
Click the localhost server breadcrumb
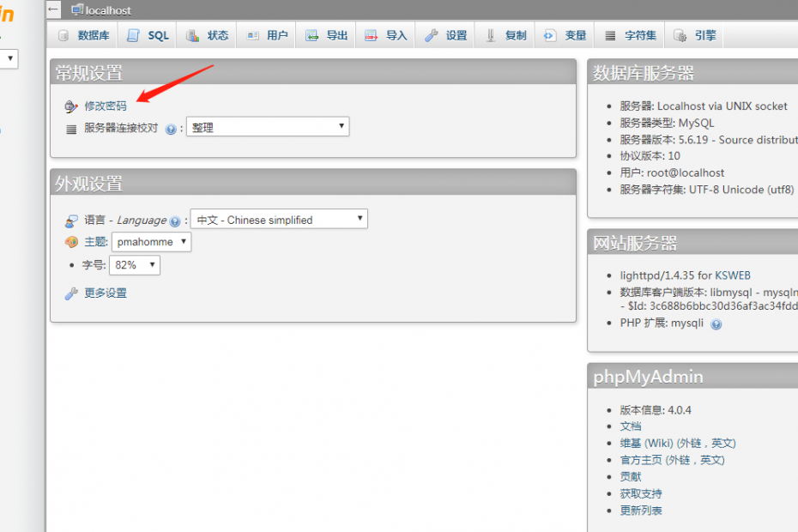click(107, 10)
